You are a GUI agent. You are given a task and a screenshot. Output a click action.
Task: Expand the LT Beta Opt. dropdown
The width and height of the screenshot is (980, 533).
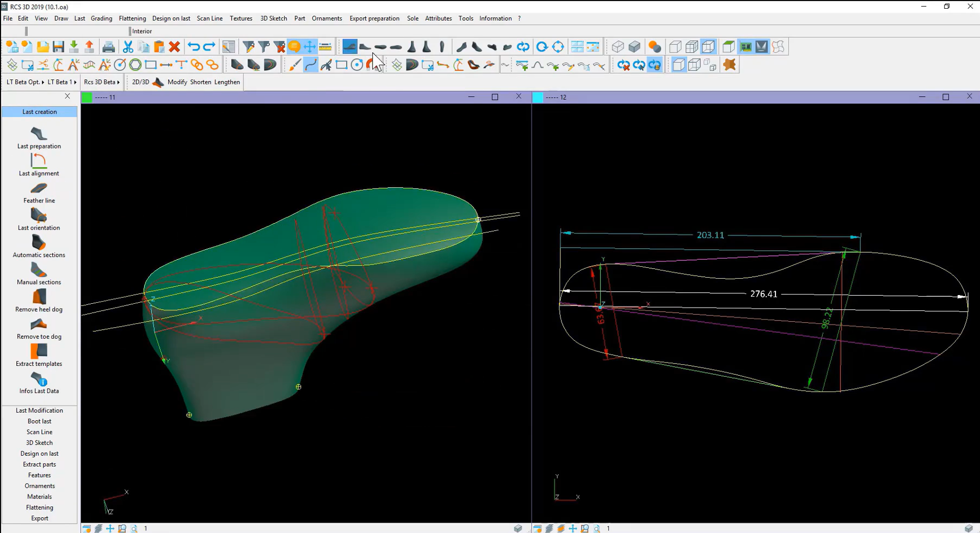pos(23,82)
